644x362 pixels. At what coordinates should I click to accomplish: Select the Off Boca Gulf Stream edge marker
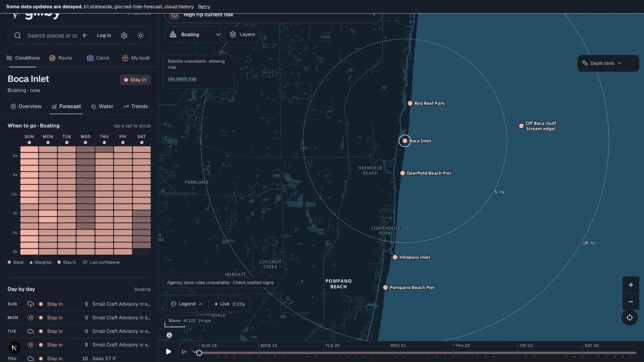click(521, 126)
